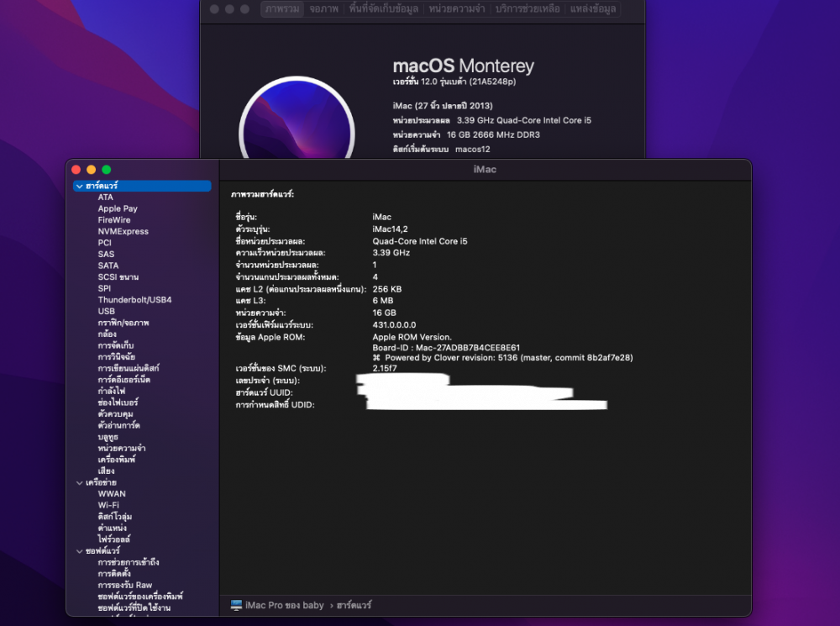840x626 pixels.
Task: Select ตัวควบคุม in the sidebar
Action: tap(115, 414)
